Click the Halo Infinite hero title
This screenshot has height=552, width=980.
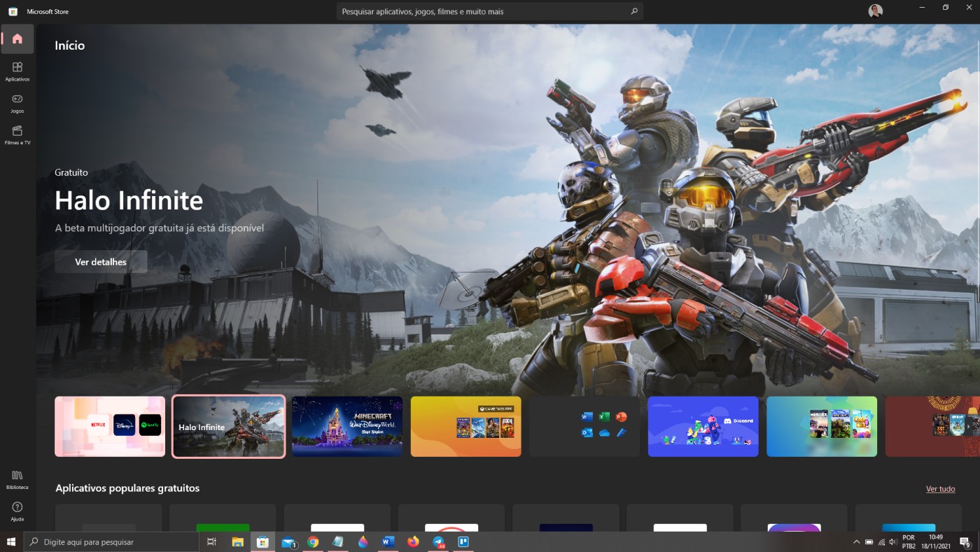(129, 201)
